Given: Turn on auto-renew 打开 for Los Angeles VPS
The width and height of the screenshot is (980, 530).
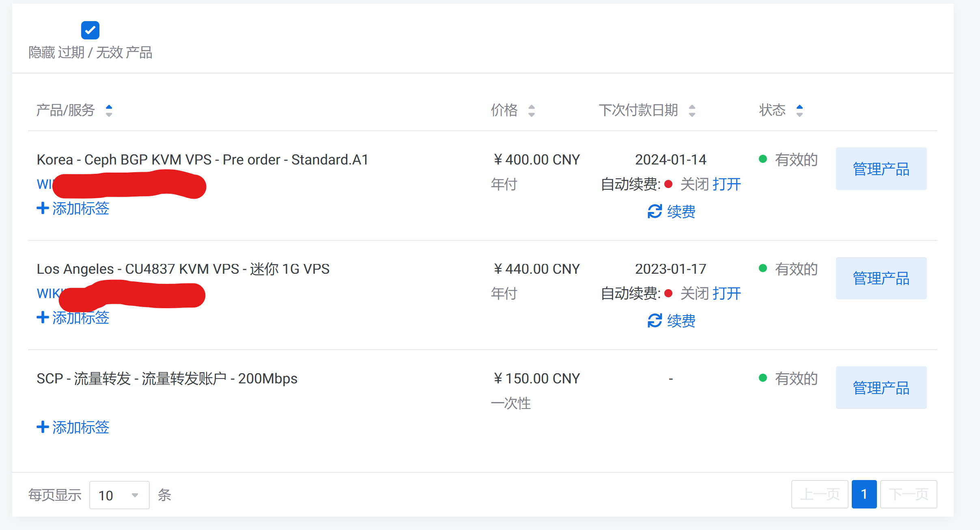Looking at the screenshot, I should pos(727,294).
